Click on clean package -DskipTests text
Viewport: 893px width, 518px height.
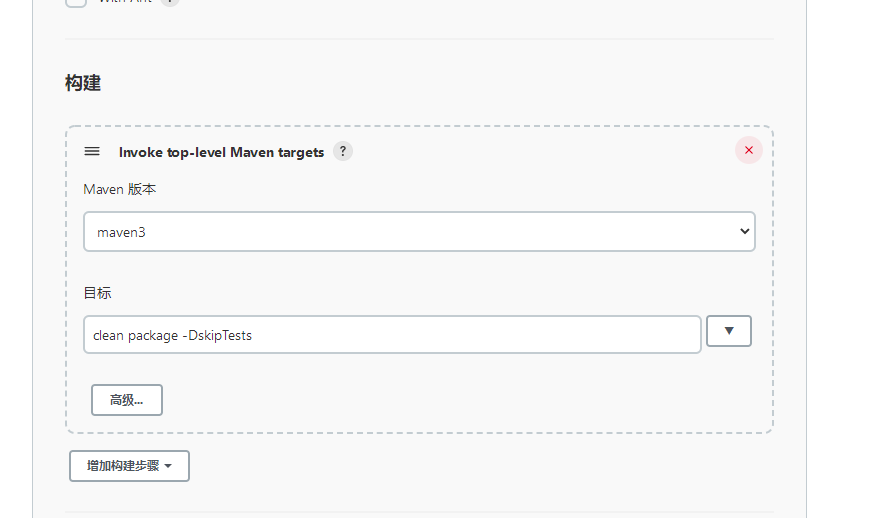pyautogui.click(x=172, y=335)
